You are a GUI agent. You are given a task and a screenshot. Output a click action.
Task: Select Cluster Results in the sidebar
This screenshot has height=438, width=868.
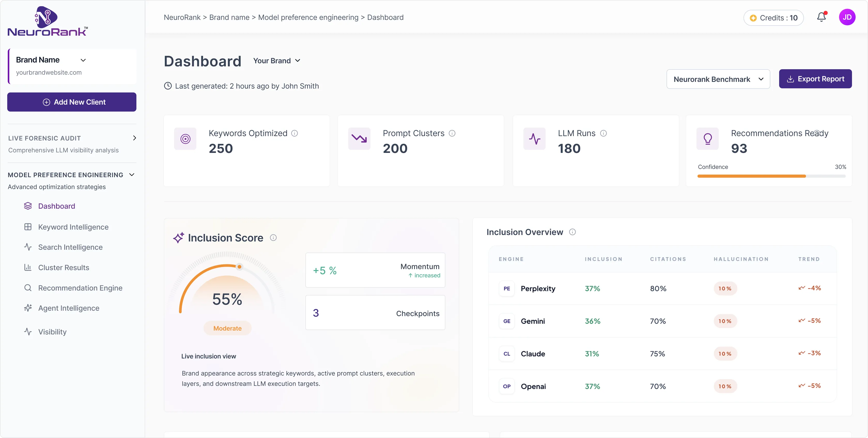(x=63, y=268)
